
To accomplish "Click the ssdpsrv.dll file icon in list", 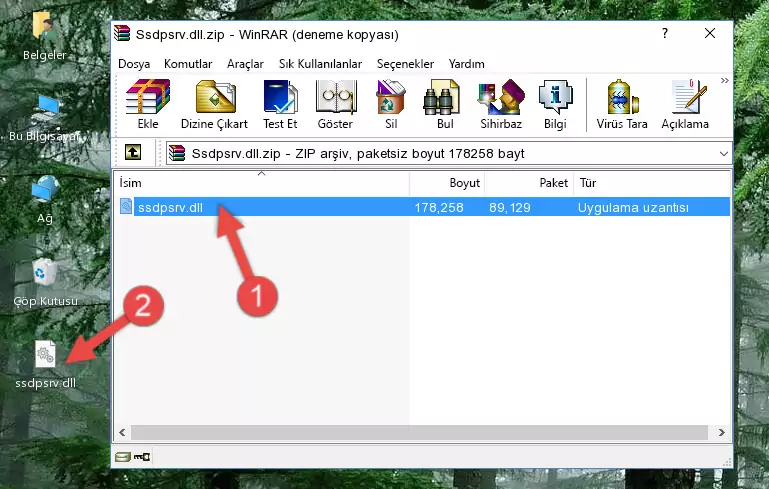I will pyautogui.click(x=126, y=206).
